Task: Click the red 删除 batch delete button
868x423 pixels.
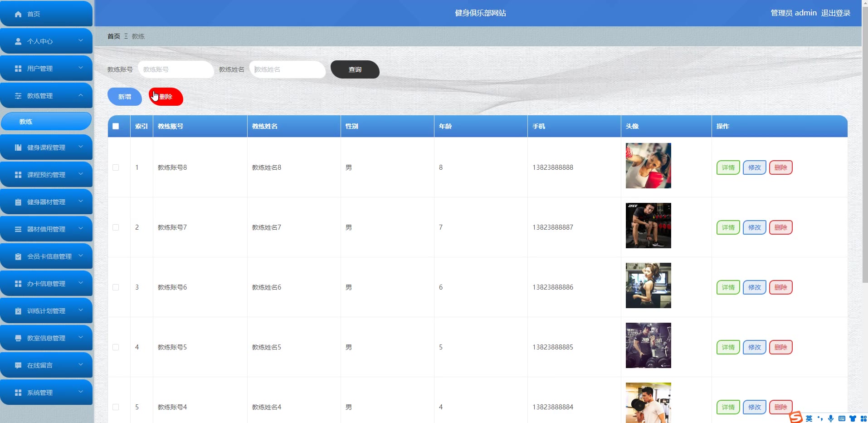Action: [x=166, y=97]
